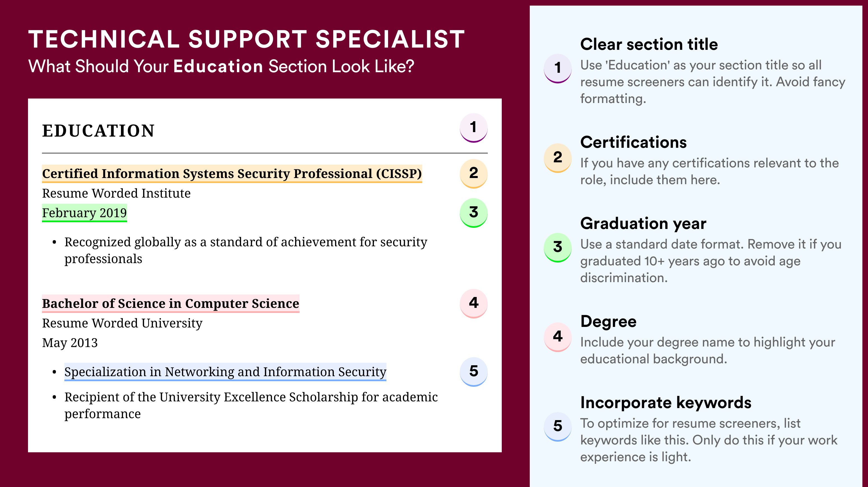
Task: Click green badge 3 next to Graduation year
Action: [557, 247]
